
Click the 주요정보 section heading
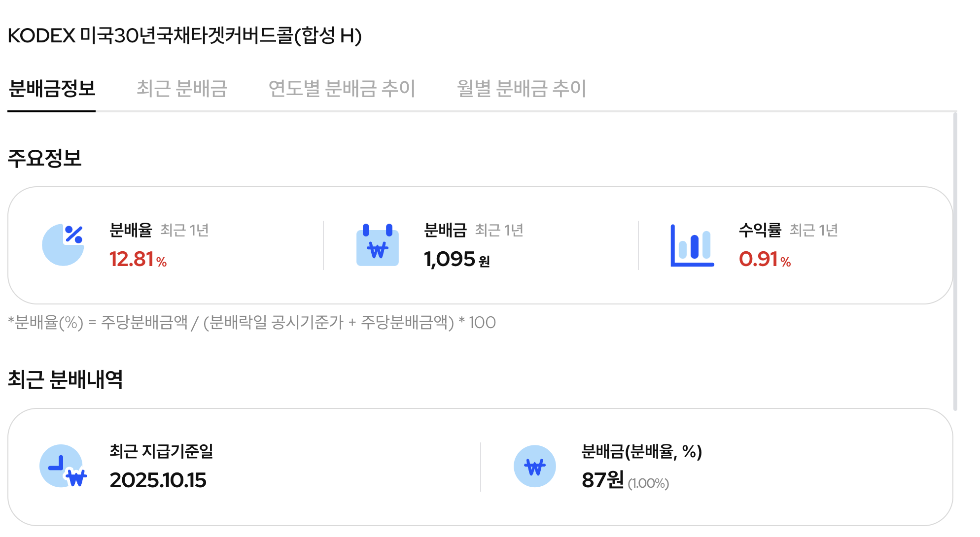click(x=44, y=158)
